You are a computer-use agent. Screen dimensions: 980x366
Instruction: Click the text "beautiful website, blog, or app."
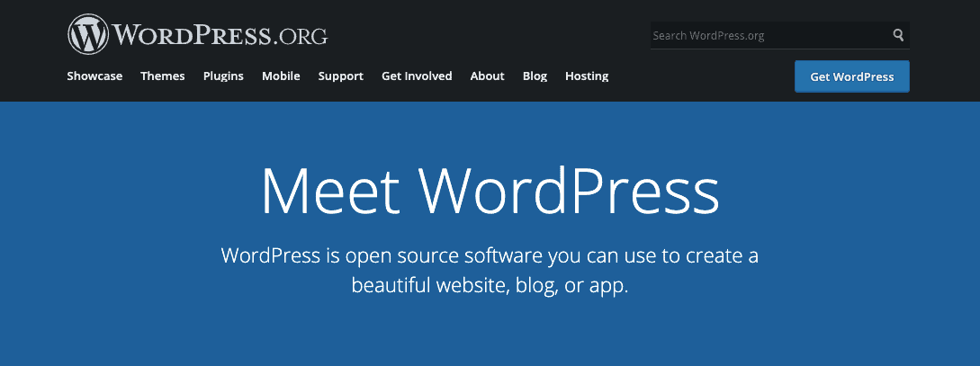point(490,286)
